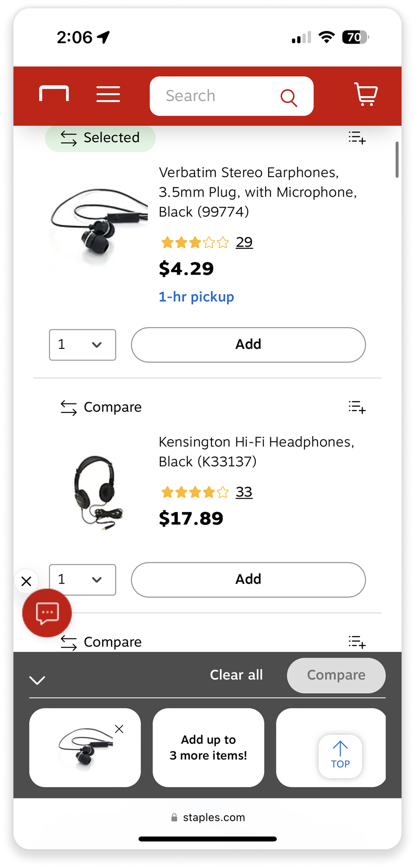This screenshot has width=415, height=868.
Task: Click Clear all in compare tray
Action: (x=236, y=675)
